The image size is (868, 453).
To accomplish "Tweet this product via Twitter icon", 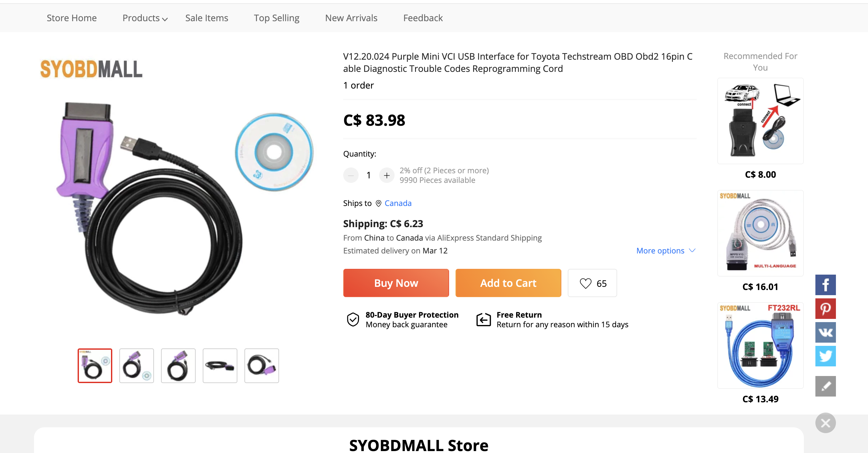I will 825,356.
